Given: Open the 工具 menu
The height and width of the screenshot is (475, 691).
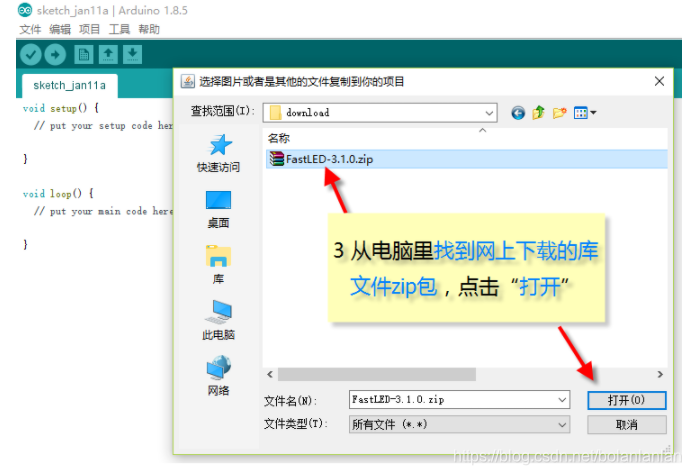Looking at the screenshot, I should tap(119, 30).
